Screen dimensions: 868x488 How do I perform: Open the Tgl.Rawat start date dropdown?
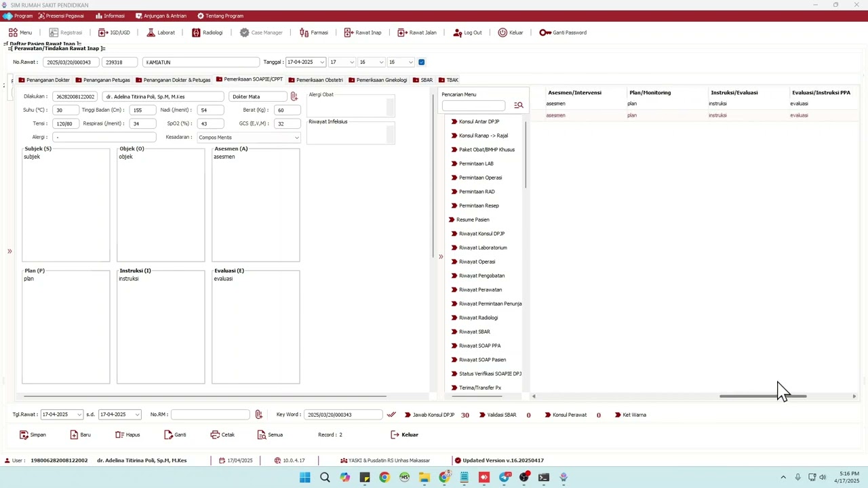point(79,414)
